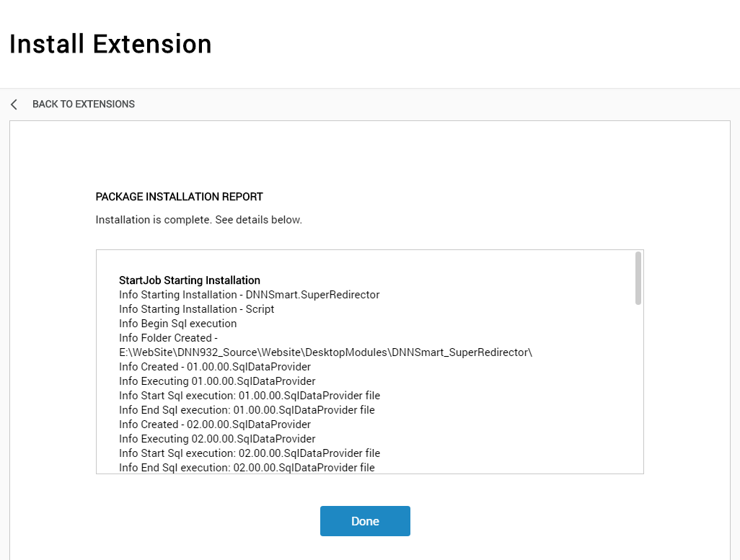The image size is (740, 560).
Task: Click the Install Extension page heading
Action: click(x=110, y=44)
